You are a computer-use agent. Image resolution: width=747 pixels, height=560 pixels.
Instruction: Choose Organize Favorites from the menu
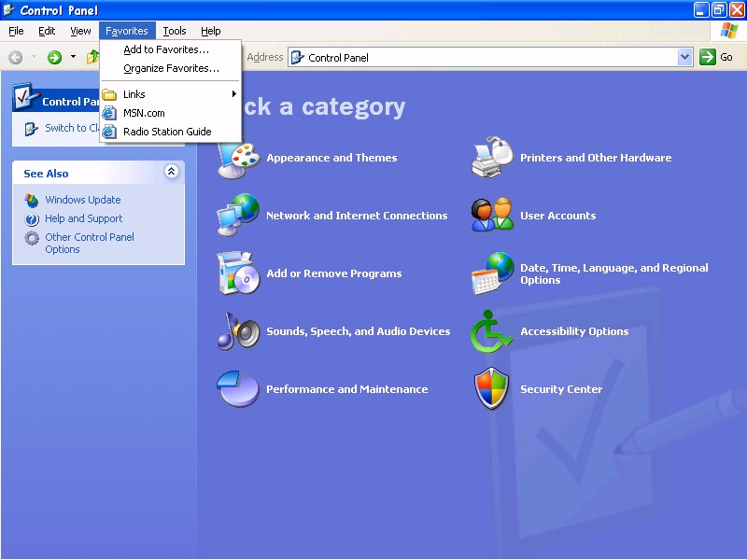click(x=171, y=68)
